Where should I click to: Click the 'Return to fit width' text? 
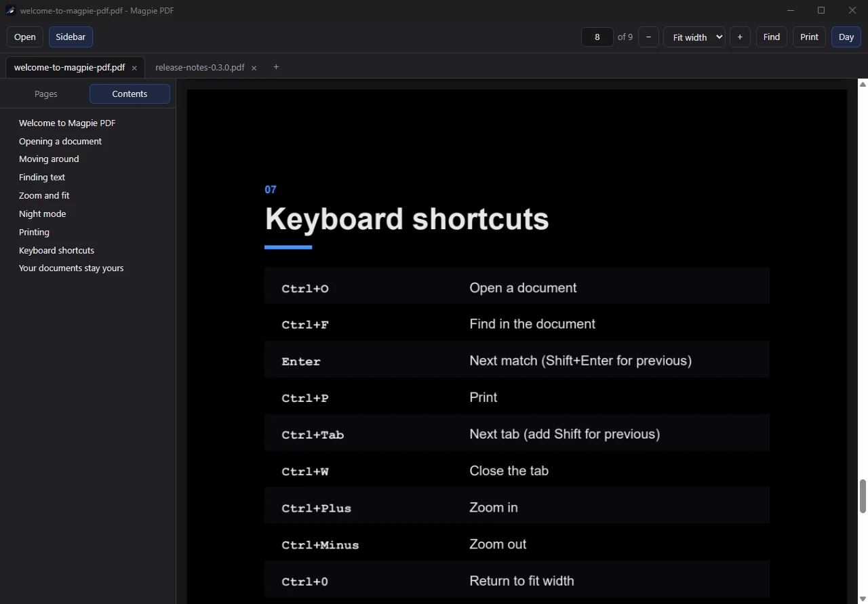521,581
